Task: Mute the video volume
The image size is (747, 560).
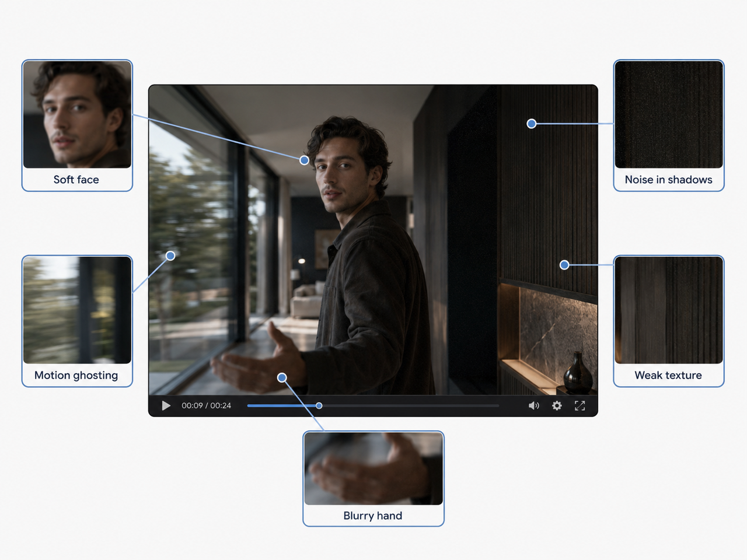Action: pyautogui.click(x=534, y=405)
